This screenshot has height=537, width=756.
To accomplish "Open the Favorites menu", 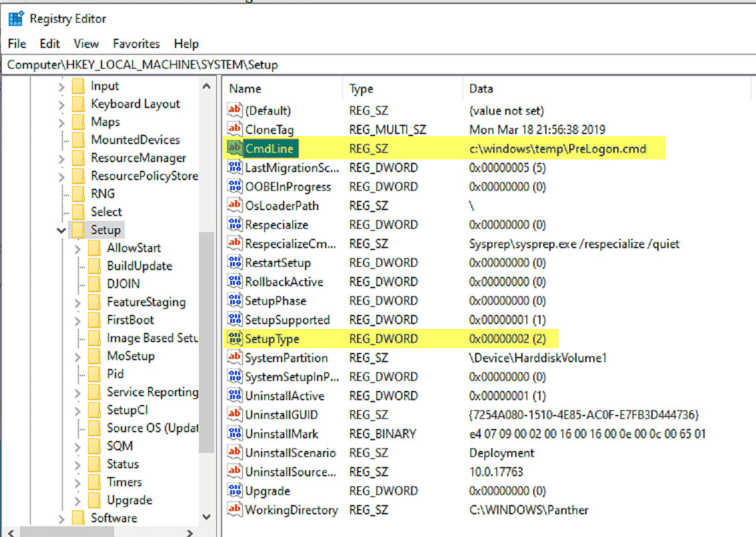I will pyautogui.click(x=136, y=44).
